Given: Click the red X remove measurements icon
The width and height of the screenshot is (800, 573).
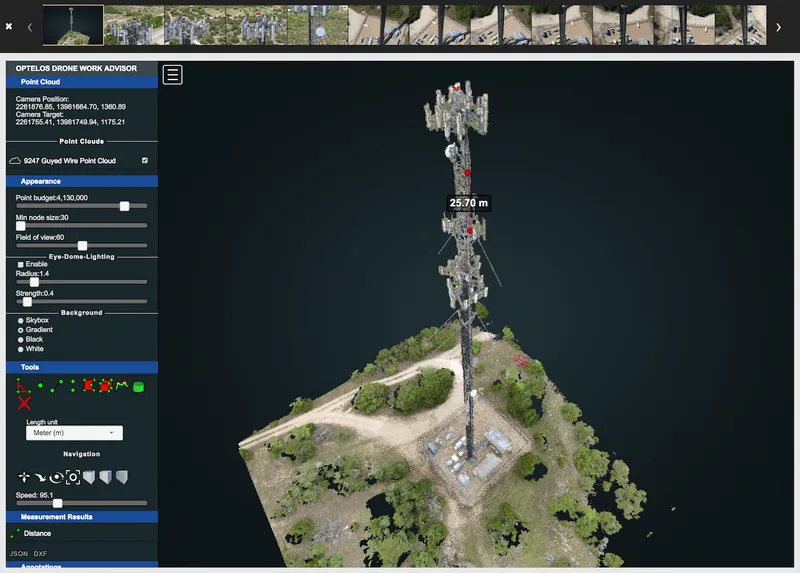Looking at the screenshot, I should coord(24,403).
